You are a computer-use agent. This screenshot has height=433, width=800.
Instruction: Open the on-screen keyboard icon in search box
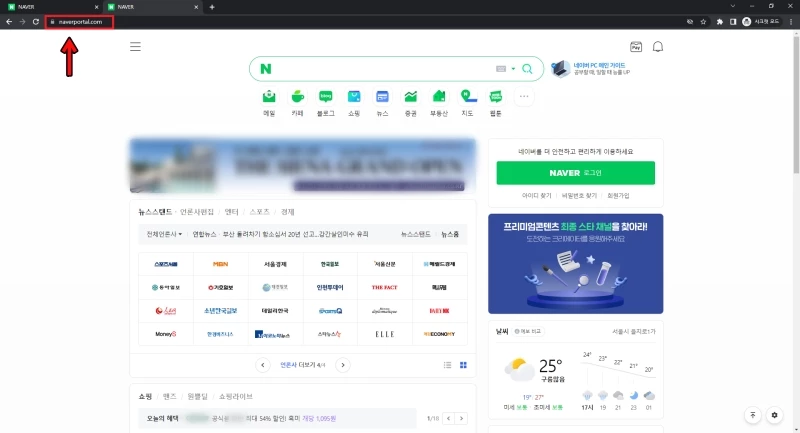tap(501, 69)
